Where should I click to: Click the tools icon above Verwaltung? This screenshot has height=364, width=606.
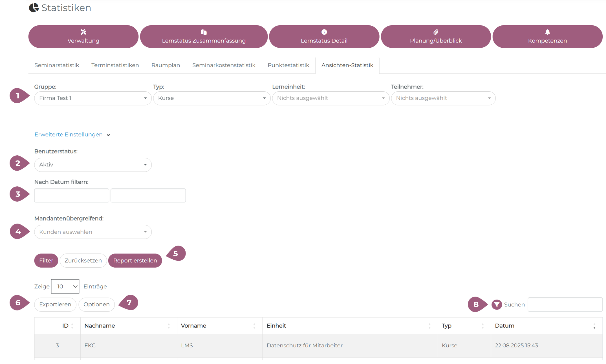(x=83, y=32)
